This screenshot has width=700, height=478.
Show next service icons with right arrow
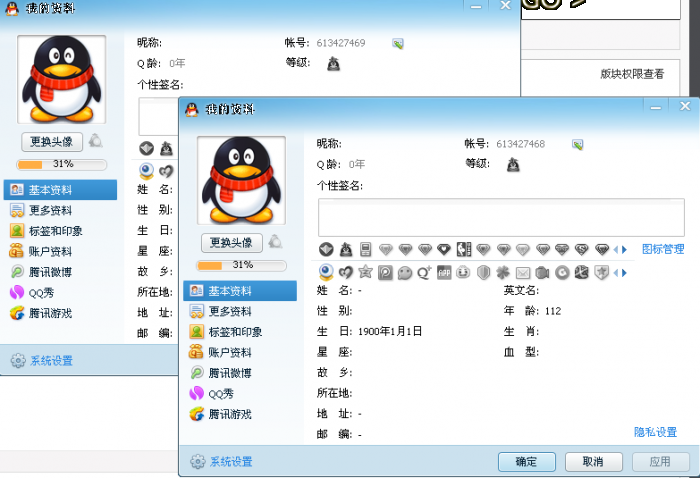[x=625, y=273]
